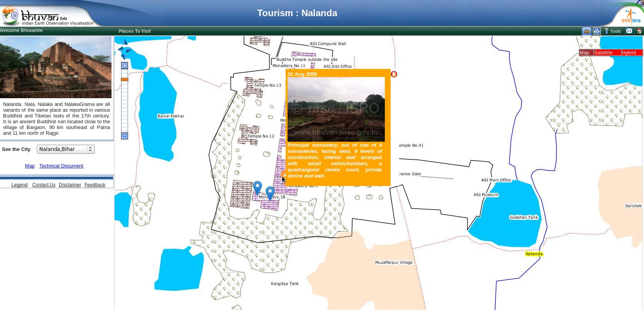Click the 'Temple No.12' label
The image size is (644, 310).
pyautogui.click(x=261, y=136)
